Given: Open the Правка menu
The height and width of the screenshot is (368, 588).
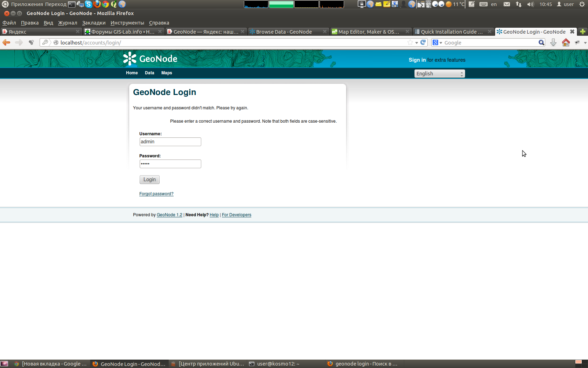Looking at the screenshot, I should click(30, 23).
